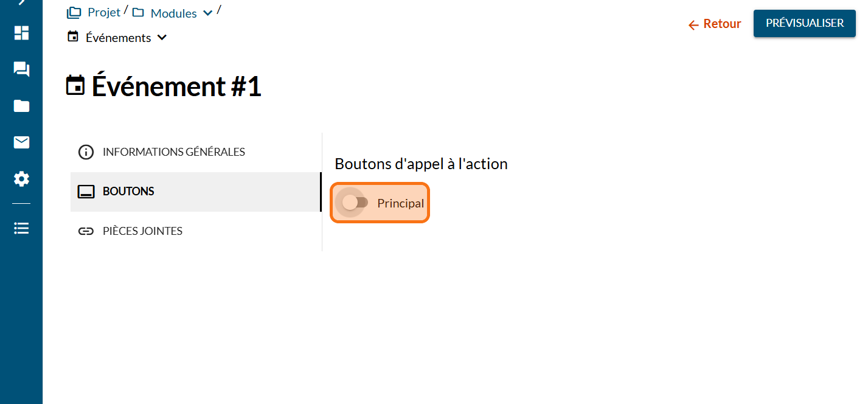Open the list icon in sidebar
The image size is (868, 404).
[21, 228]
